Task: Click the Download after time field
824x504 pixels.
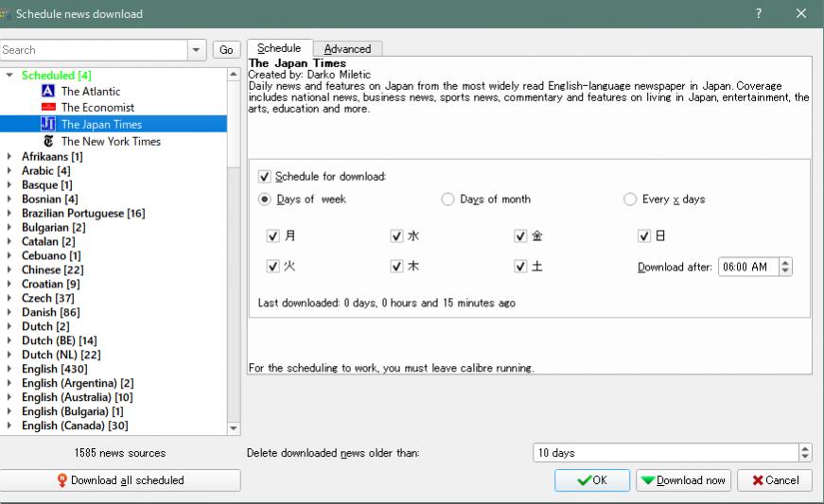Action: pyautogui.click(x=748, y=267)
